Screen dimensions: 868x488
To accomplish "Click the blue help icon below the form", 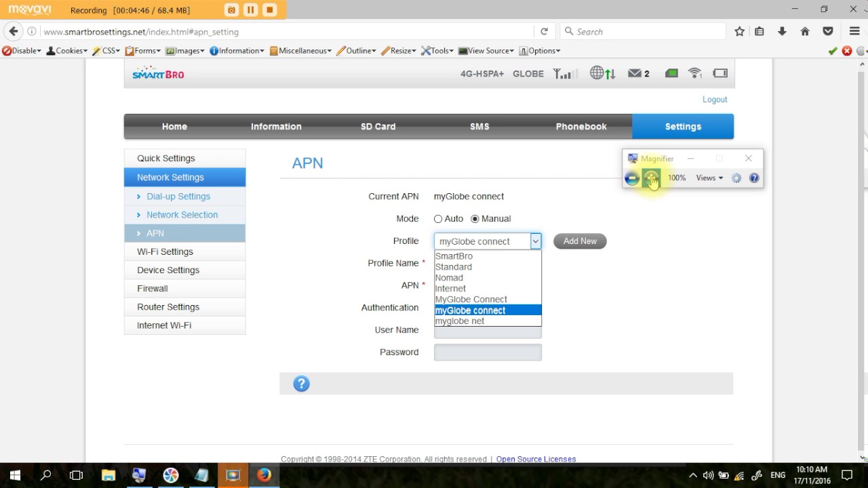I will 301,384.
